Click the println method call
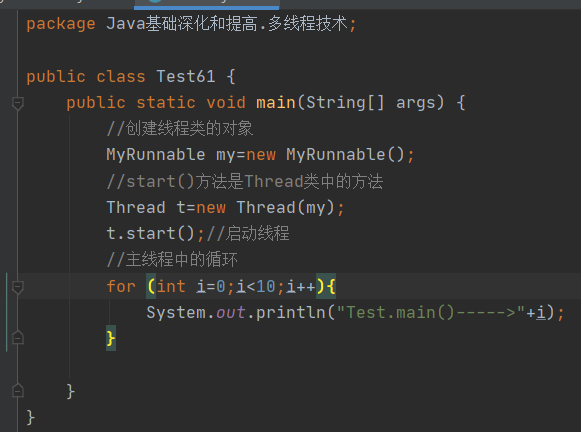The height and width of the screenshot is (432, 581). (x=290, y=313)
